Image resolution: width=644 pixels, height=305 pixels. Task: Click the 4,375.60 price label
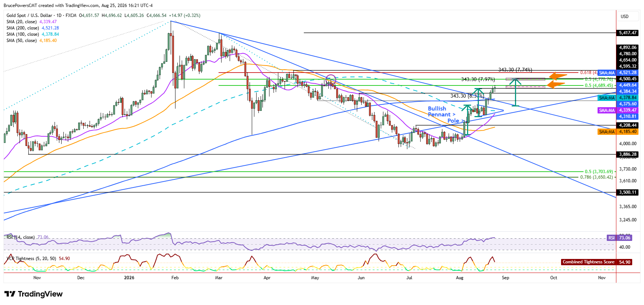[628, 104]
